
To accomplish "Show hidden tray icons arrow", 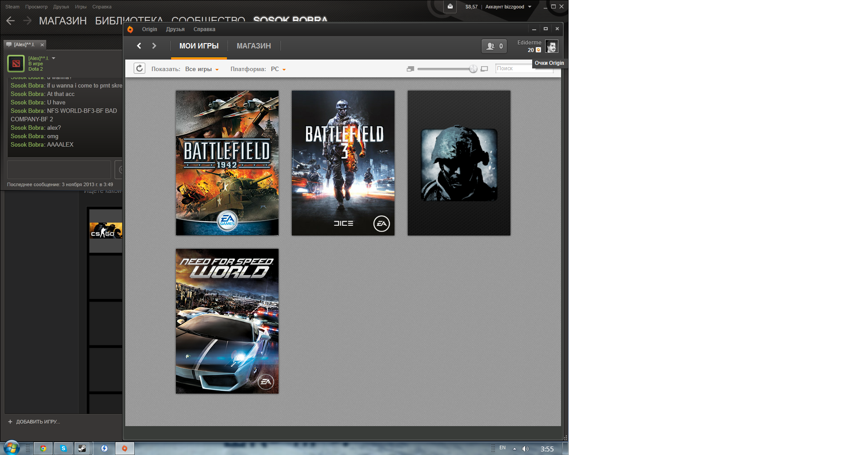I will tap(514, 449).
